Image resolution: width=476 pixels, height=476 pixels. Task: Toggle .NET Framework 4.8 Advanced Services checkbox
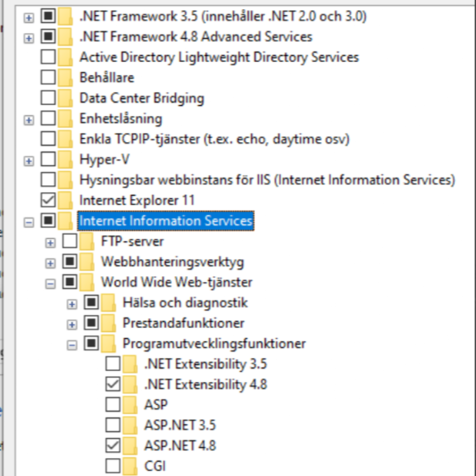point(48,36)
